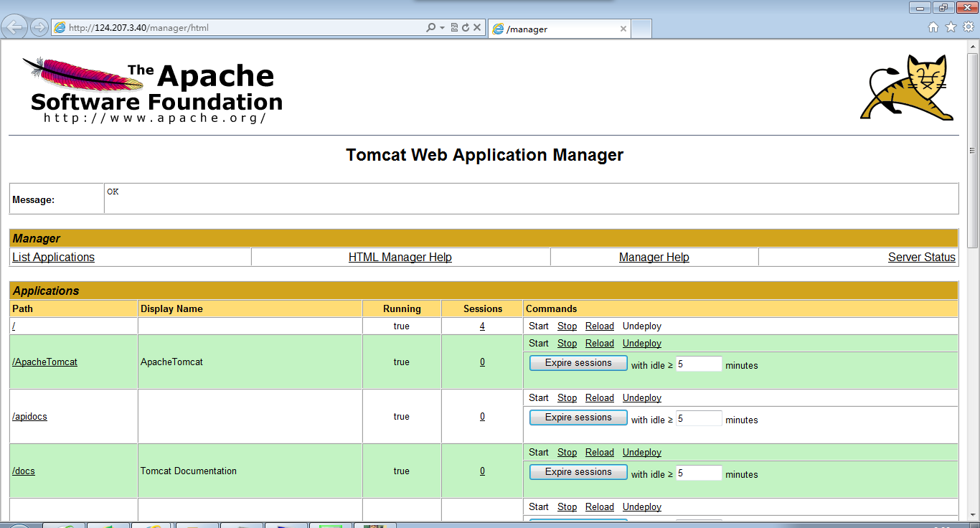This screenshot has height=528, width=980.
Task: Restore down the browser window
Action: pos(943,7)
